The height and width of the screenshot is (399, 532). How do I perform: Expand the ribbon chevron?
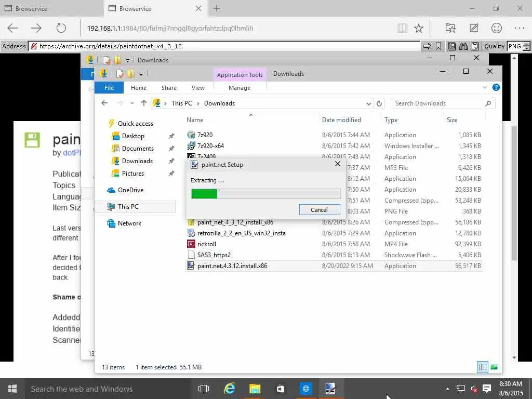pos(485,87)
